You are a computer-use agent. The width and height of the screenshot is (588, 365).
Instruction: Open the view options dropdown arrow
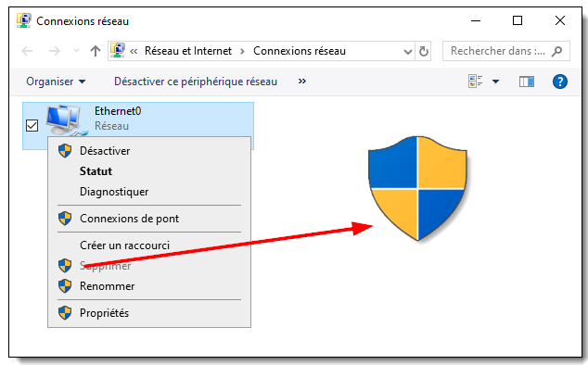pyautogui.click(x=495, y=82)
